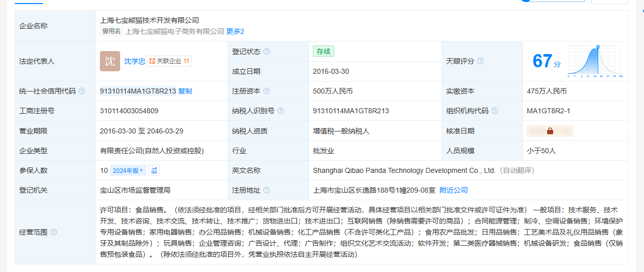Image resolution: width=644 pixels, height=272 pixels.
Task: Click company type 有限责任公司(自然人投资或控股)
Action: click(152, 151)
